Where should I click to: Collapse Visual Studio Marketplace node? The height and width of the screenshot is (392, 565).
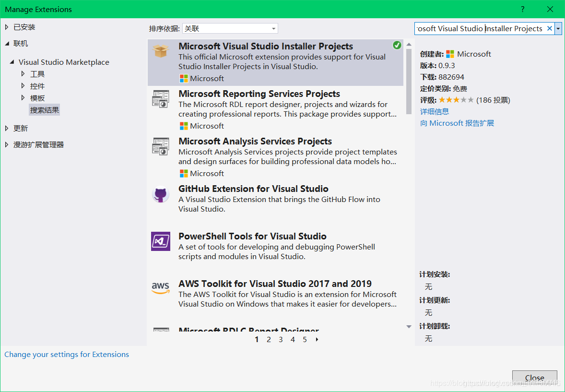pos(12,62)
